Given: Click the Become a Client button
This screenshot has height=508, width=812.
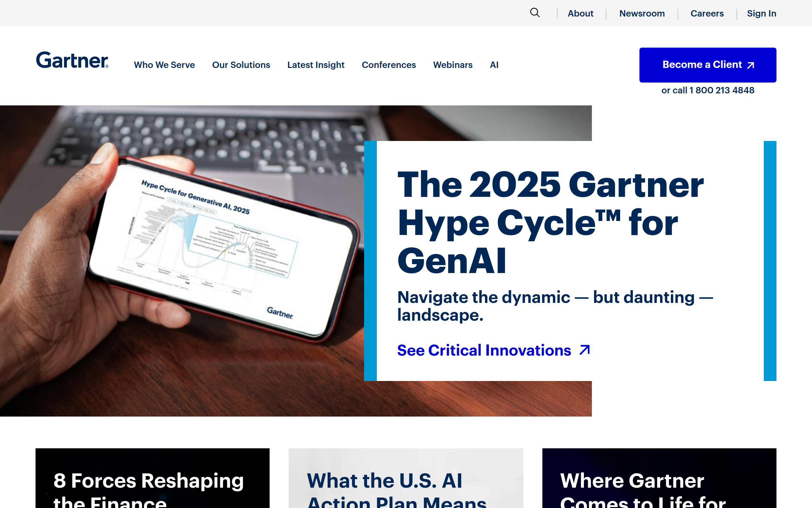Looking at the screenshot, I should coord(708,65).
